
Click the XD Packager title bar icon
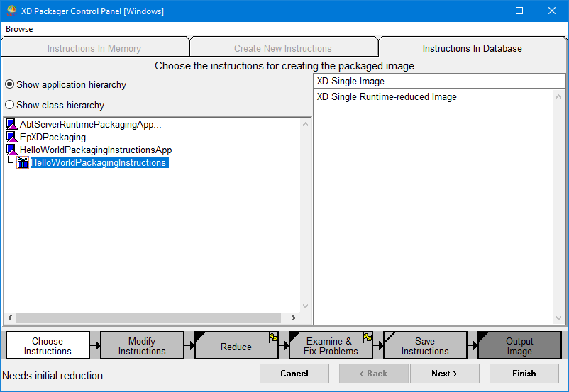(x=11, y=11)
